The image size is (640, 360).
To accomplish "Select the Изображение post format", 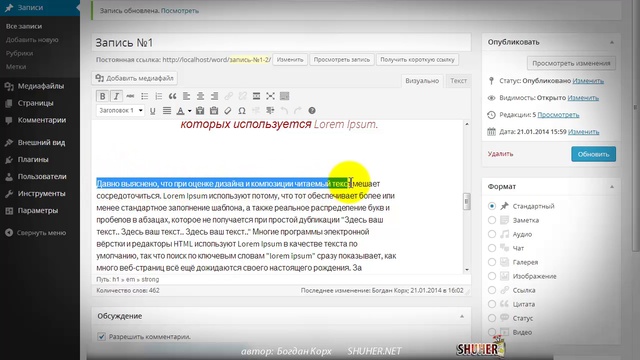I will tap(492, 276).
